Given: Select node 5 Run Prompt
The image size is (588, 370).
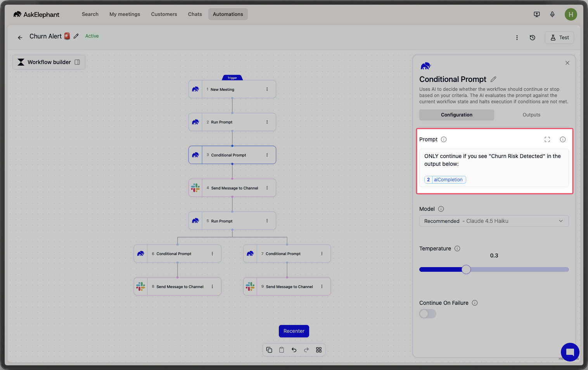Looking at the screenshot, I should pyautogui.click(x=232, y=221).
